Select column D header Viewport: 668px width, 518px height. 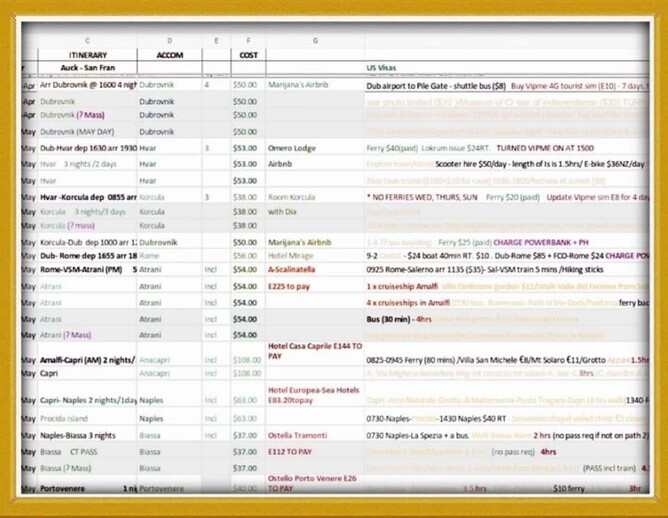[x=169, y=40]
